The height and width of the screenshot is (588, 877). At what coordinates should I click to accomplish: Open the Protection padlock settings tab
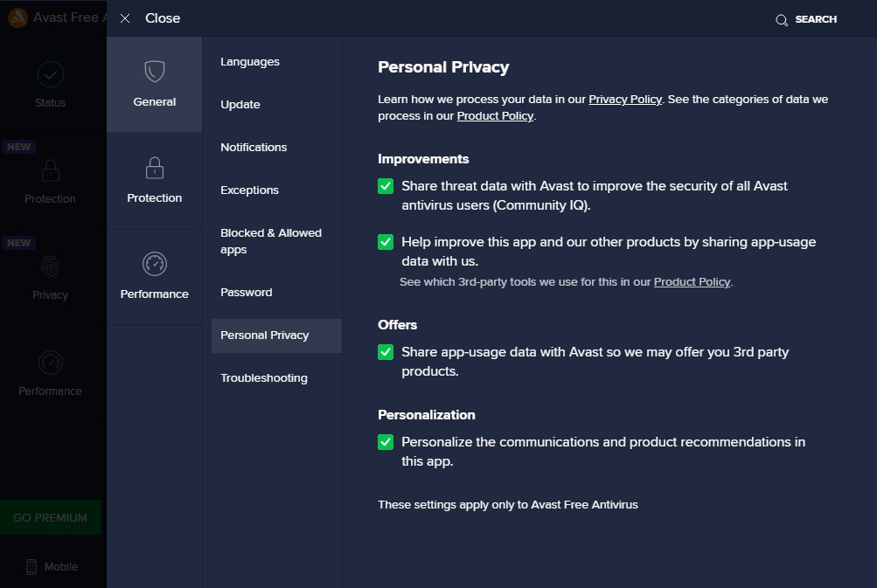pos(155,167)
